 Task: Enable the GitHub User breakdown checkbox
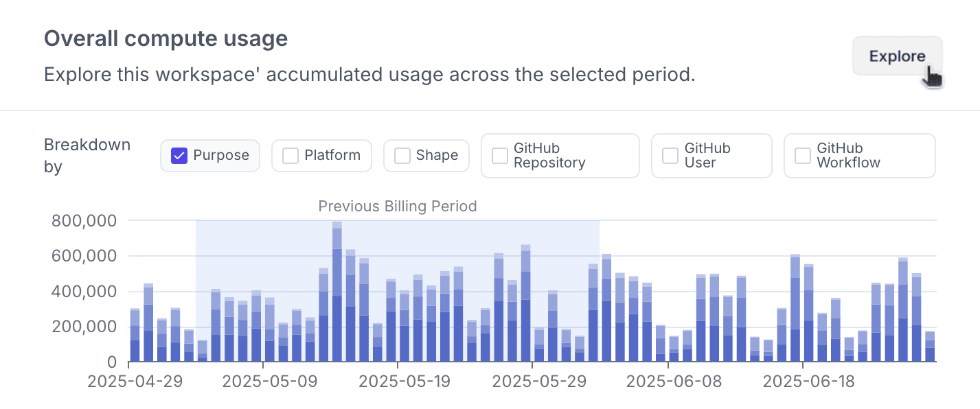(x=670, y=155)
